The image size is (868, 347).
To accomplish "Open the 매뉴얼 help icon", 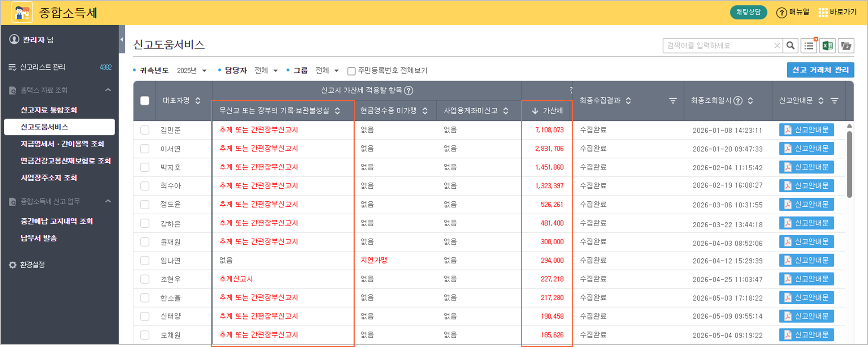I will [781, 13].
